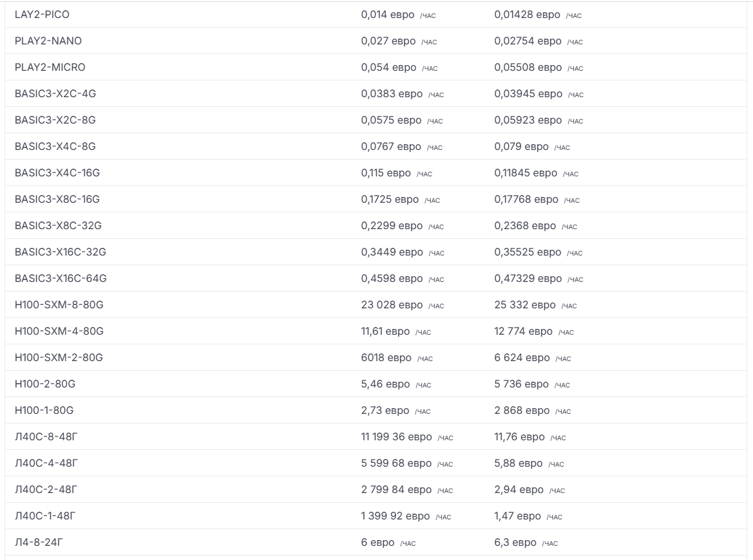Image resolution: width=753 pixels, height=560 pixels.
Task: Select the BASIC3-X2C-4G instance name
Action: pos(55,94)
